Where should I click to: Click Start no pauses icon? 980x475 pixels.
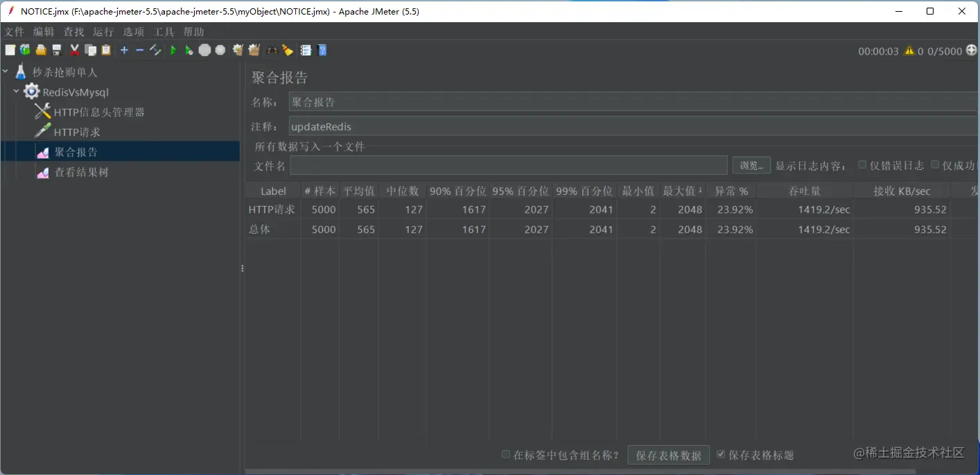[189, 50]
